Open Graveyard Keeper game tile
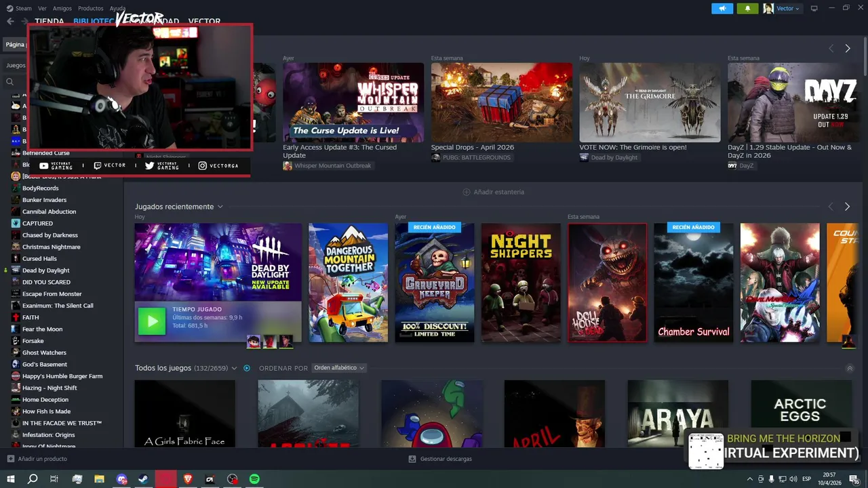This screenshot has width=868, height=488. 435,283
